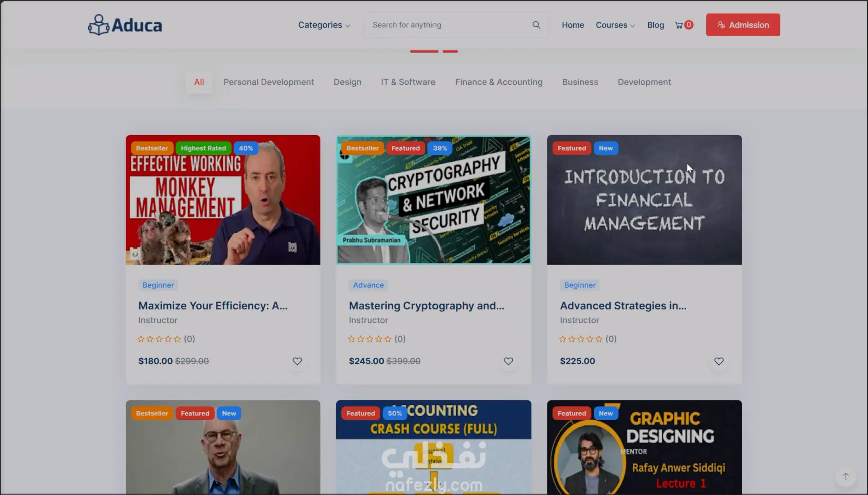Click the 50% discount badge
Screen dimensions: 868x495
[x=395, y=413]
